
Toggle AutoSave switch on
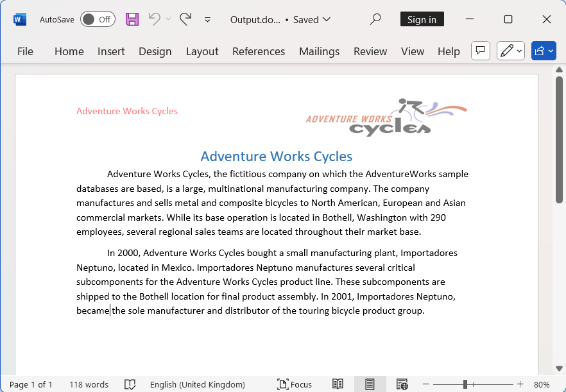tap(98, 19)
